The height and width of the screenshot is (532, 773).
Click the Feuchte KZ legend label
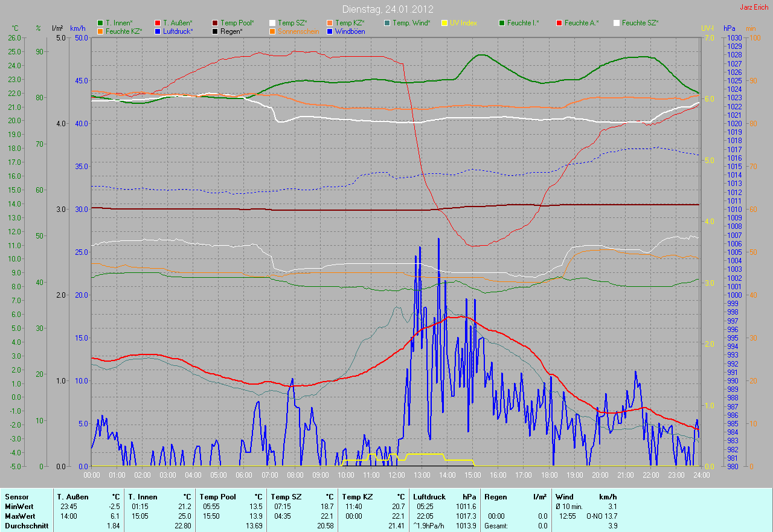(x=123, y=31)
